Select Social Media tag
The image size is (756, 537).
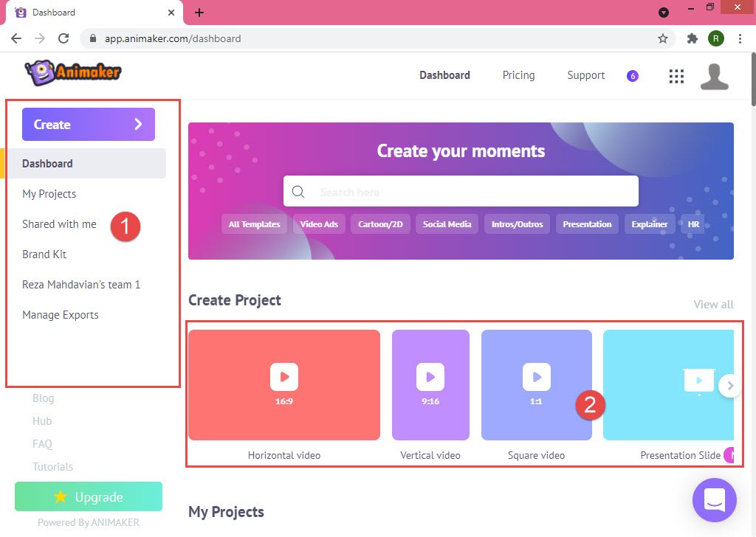pyautogui.click(x=447, y=224)
